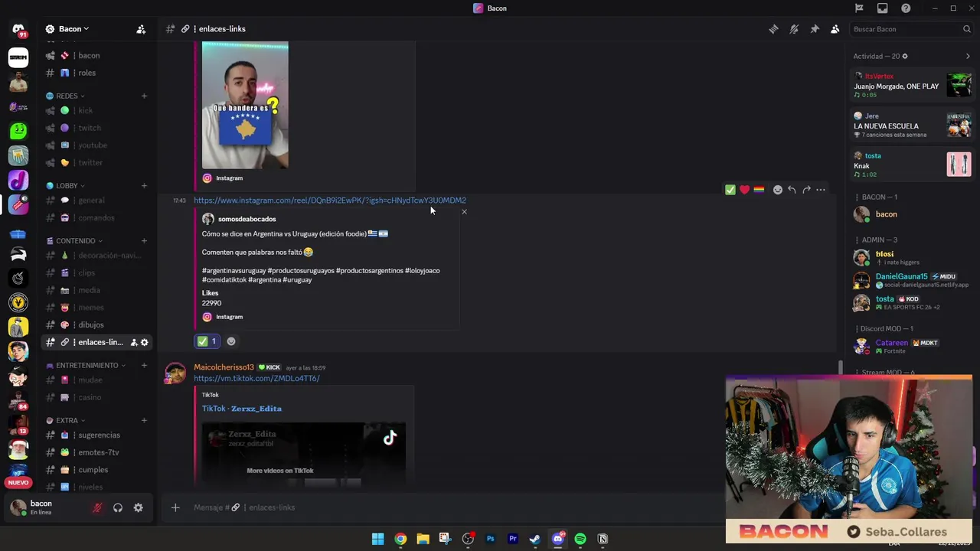The image size is (980, 551).
Task: Collapse the EXTRA category
Action: (65, 420)
